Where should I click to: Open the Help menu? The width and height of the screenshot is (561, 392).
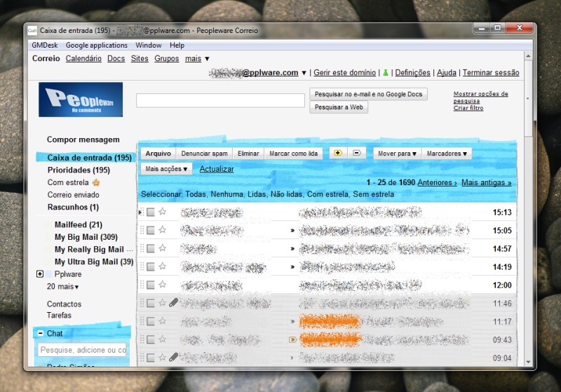pos(177,45)
